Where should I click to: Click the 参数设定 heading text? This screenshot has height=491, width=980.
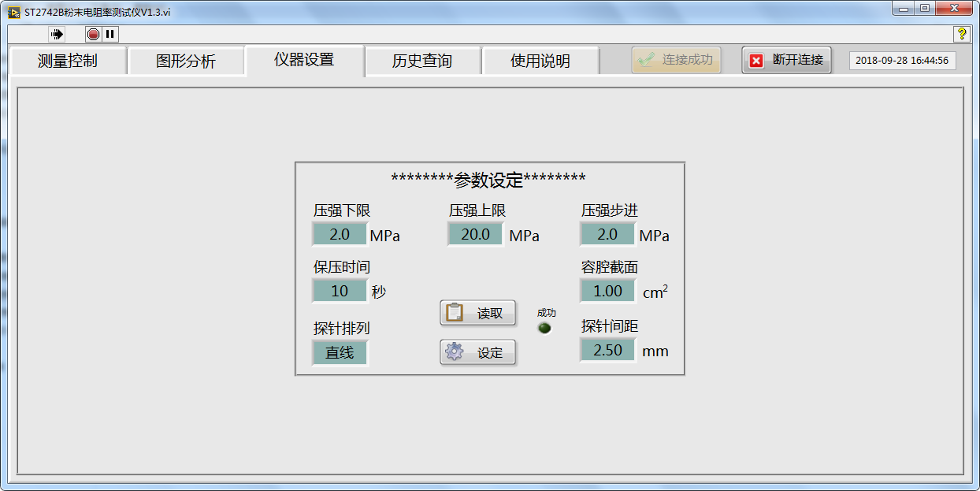click(488, 180)
